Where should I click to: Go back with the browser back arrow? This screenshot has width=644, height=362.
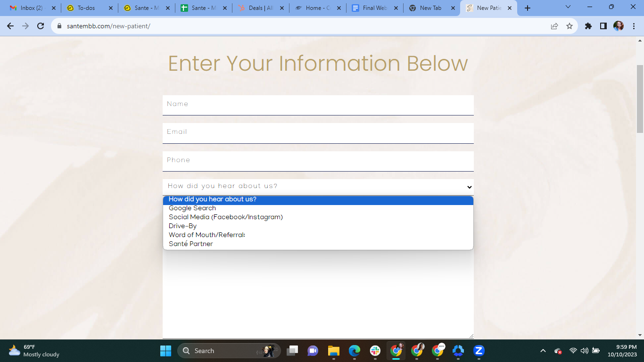pyautogui.click(x=10, y=26)
